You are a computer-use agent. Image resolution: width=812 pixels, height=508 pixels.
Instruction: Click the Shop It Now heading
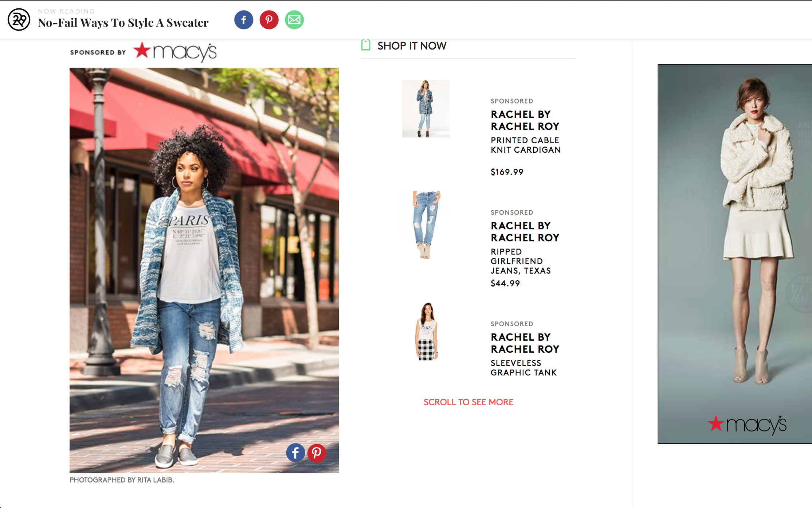[x=412, y=46]
